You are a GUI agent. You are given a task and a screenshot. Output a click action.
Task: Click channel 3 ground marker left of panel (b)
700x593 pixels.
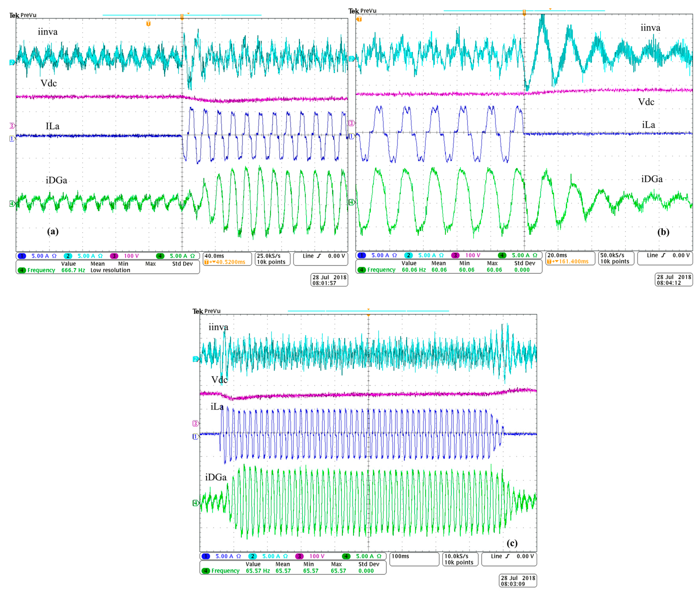tap(351, 123)
